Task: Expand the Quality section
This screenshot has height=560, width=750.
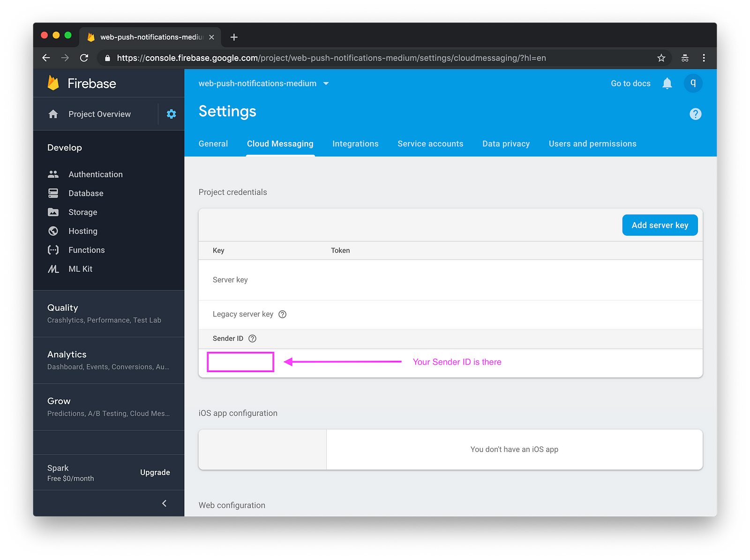Action: coord(109,314)
